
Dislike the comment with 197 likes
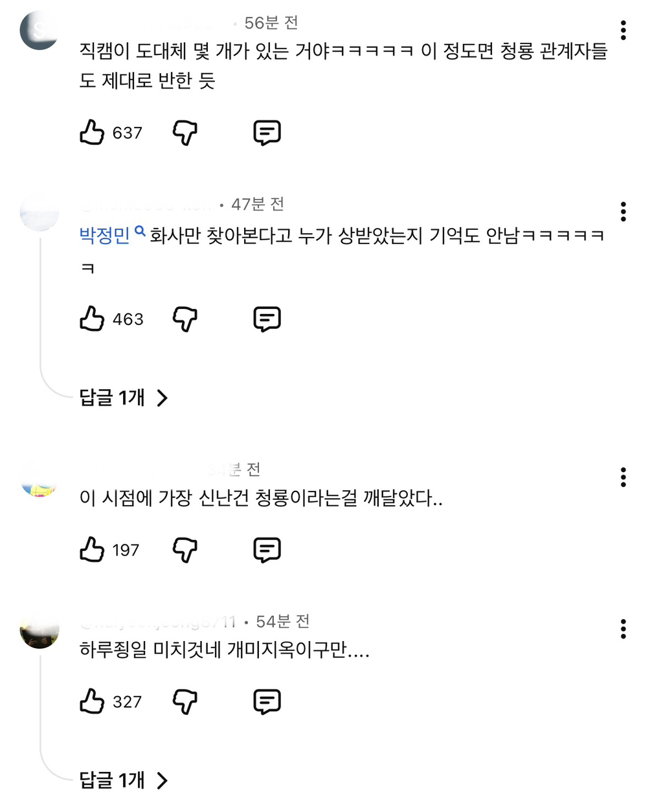point(185,550)
